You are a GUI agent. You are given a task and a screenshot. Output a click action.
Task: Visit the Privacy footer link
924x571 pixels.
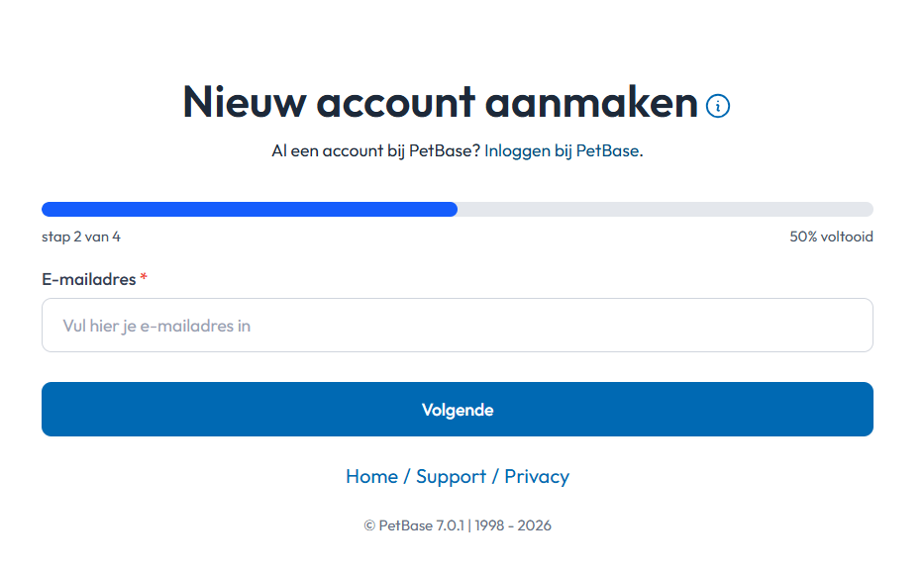537,476
